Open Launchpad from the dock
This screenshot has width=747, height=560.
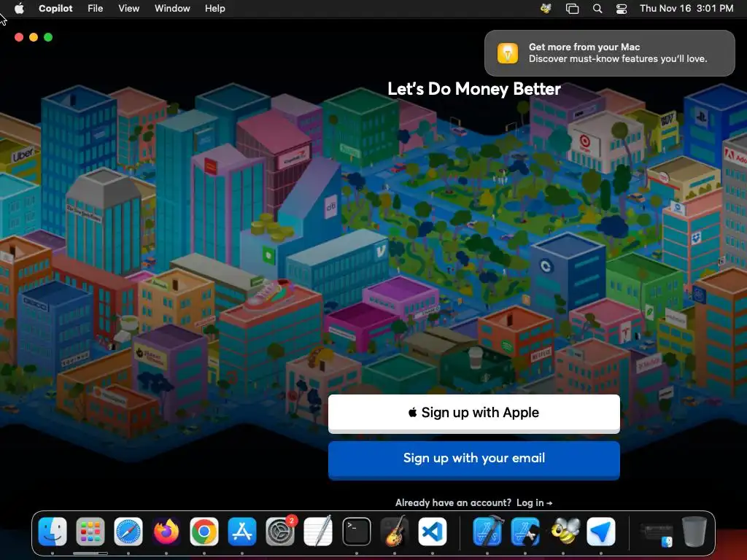90,531
